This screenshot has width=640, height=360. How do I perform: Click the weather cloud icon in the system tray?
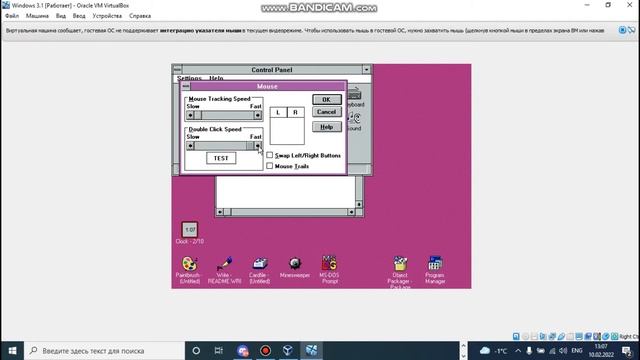click(485, 351)
